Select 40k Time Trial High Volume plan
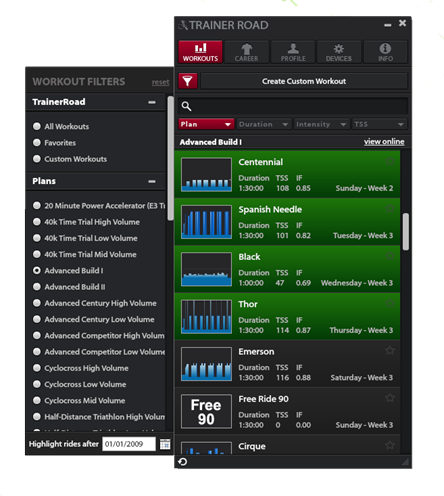The width and height of the screenshot is (444, 496). coord(37,222)
